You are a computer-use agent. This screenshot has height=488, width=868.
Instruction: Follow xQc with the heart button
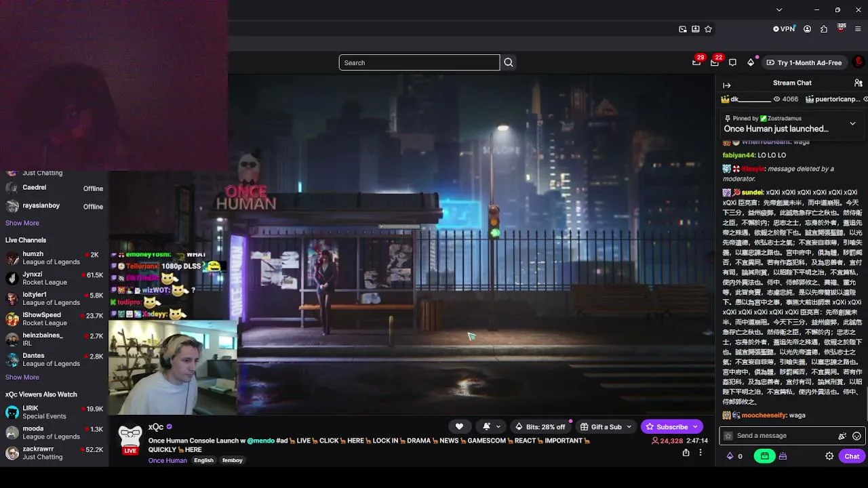459,426
